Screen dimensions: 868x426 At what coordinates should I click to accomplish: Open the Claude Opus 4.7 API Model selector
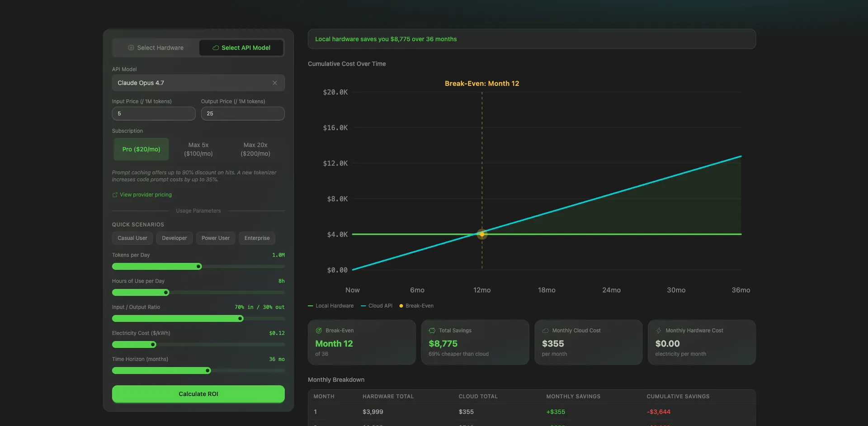(x=190, y=83)
